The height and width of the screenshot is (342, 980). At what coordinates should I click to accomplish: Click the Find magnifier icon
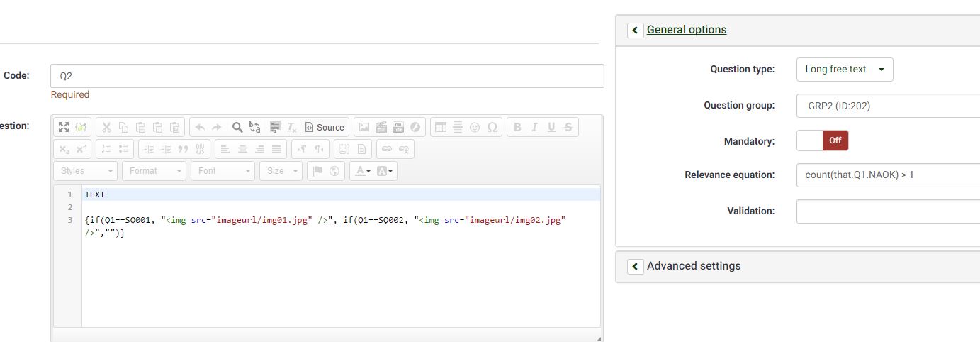[237, 127]
